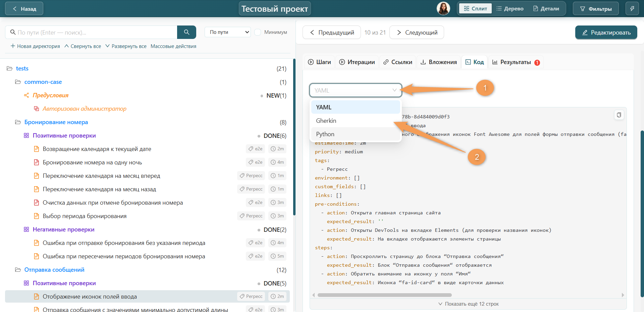
Task: Open the user avatar profile
Action: 443,8
